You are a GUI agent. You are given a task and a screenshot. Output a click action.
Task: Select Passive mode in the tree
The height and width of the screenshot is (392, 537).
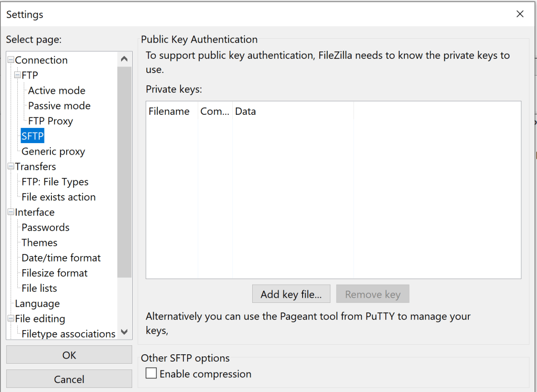(59, 106)
